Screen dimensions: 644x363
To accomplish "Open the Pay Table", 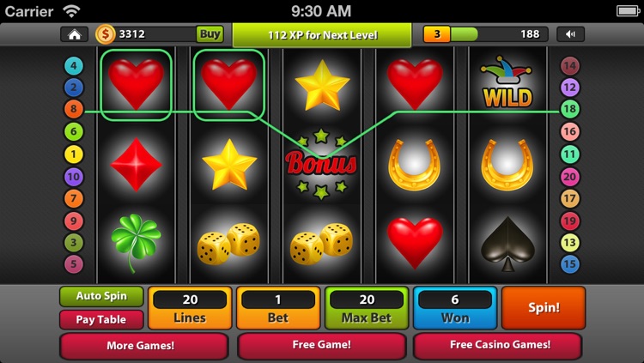I will [x=101, y=319].
